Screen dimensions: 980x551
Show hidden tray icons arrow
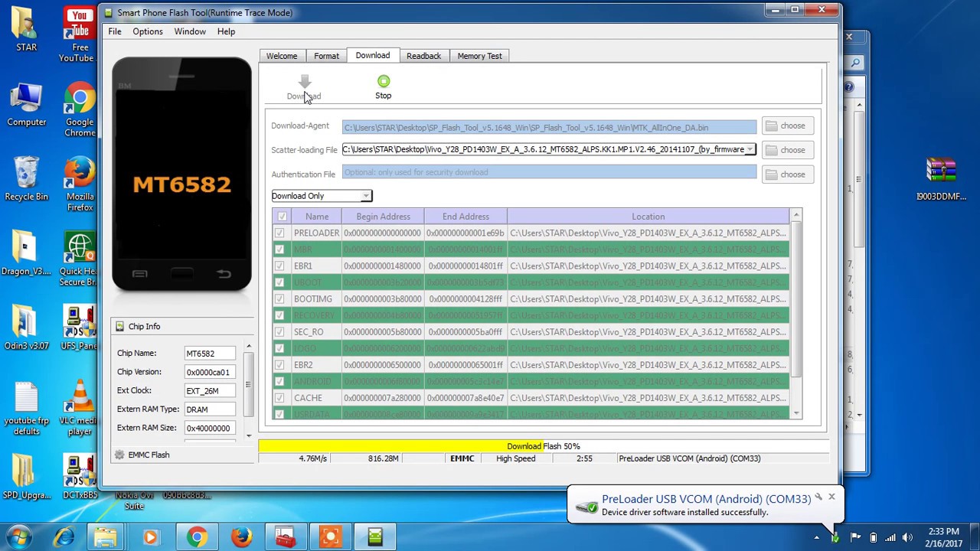tap(816, 537)
